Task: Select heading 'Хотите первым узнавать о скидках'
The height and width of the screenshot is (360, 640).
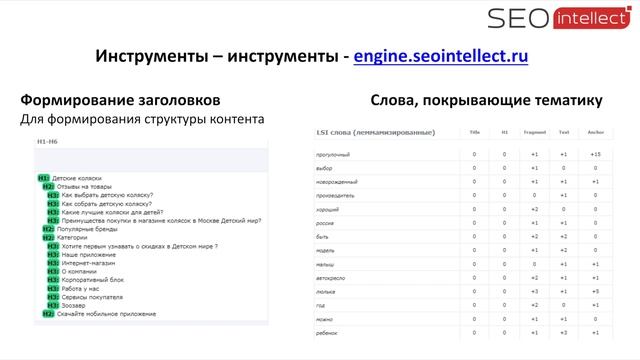Action: point(140,247)
